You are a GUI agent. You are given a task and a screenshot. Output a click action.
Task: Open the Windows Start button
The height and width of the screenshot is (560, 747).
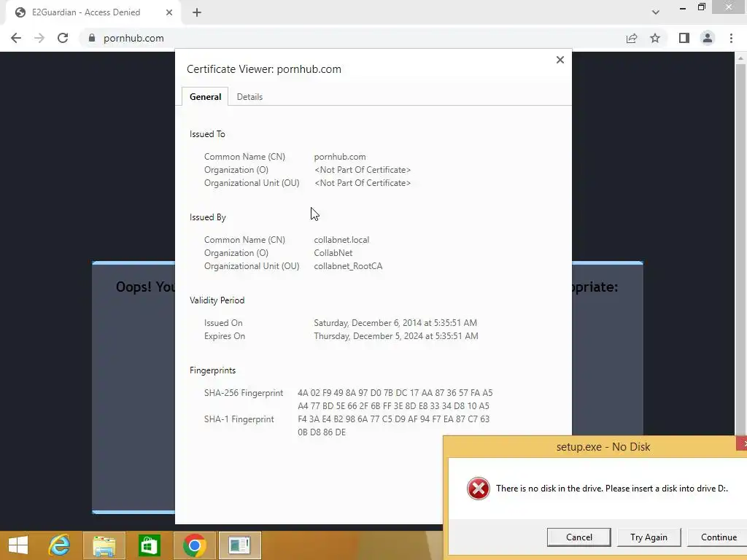(x=18, y=545)
